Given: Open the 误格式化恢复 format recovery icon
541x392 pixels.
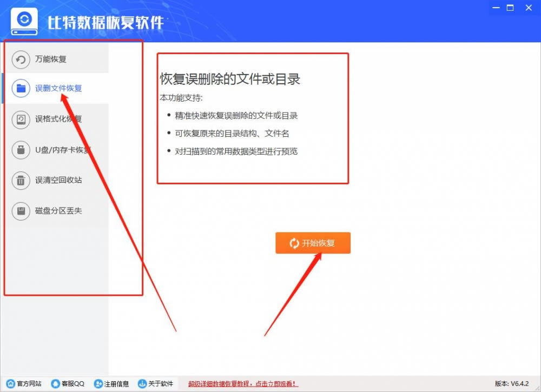Looking at the screenshot, I should (21, 118).
